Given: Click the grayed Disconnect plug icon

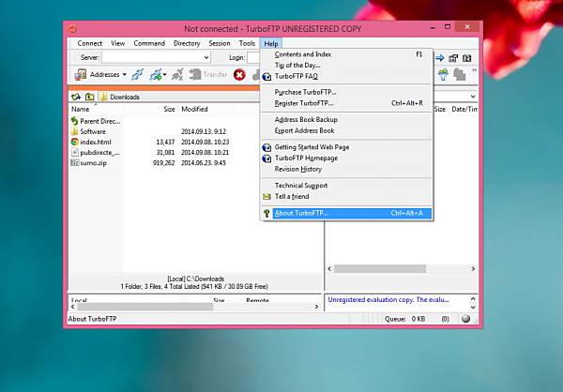Looking at the screenshot, I should tap(177, 74).
